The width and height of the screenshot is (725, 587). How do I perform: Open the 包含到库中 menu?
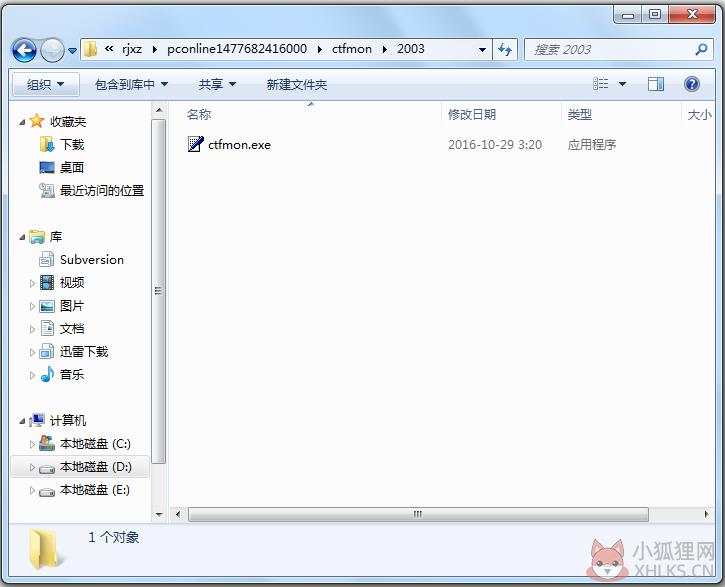point(131,85)
